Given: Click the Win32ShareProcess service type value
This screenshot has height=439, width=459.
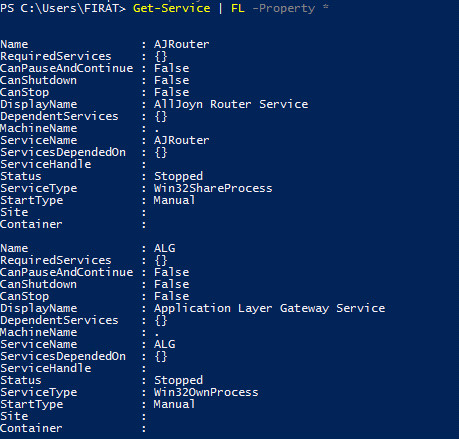Looking at the screenshot, I should tap(213, 188).
